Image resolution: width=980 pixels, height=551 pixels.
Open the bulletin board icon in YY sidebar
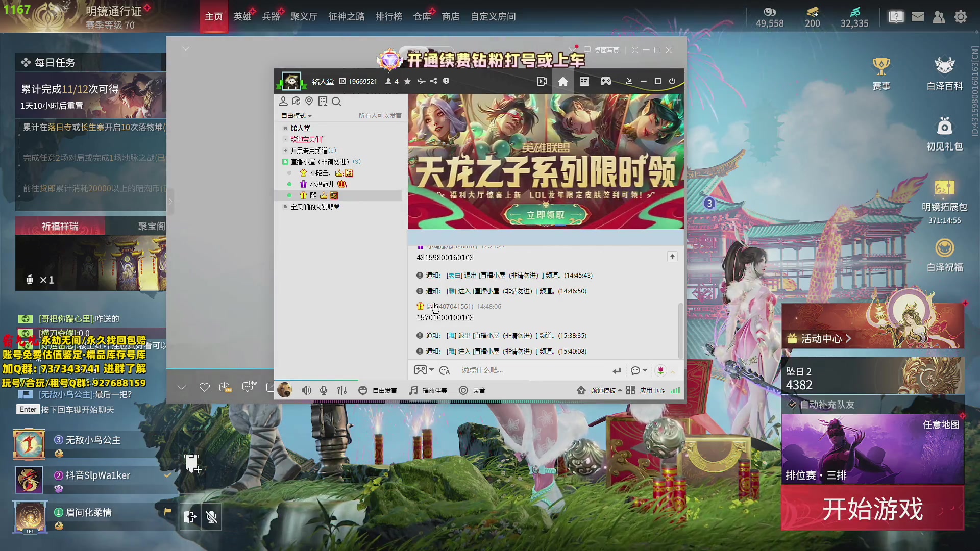323,101
